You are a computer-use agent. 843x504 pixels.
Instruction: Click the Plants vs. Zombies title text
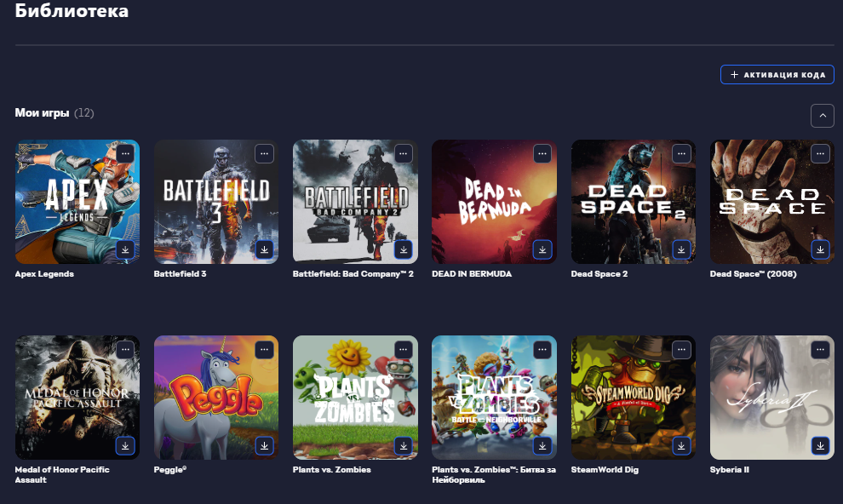[x=332, y=470]
